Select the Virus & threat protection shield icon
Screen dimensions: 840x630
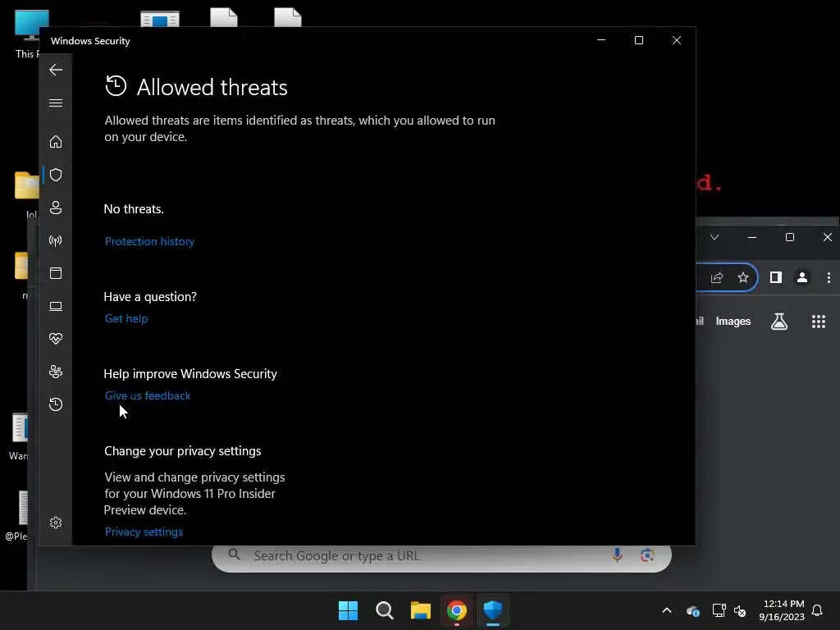pyautogui.click(x=56, y=175)
